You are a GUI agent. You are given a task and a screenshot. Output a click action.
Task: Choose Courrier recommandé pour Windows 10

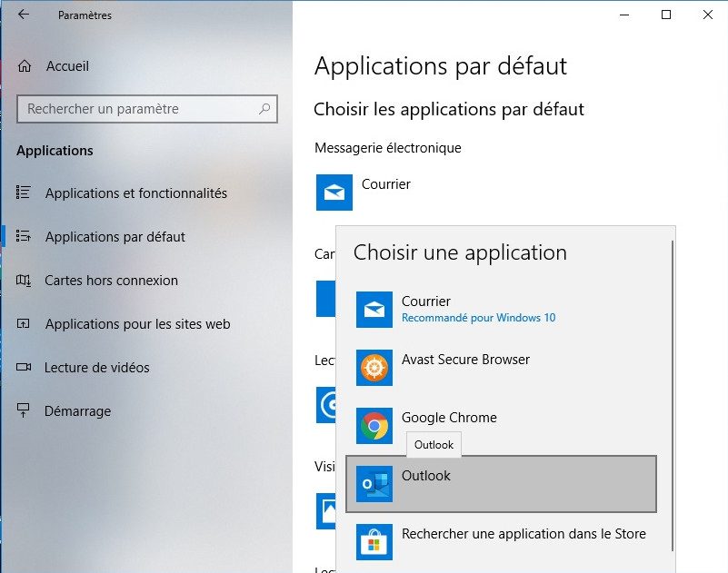point(502,310)
